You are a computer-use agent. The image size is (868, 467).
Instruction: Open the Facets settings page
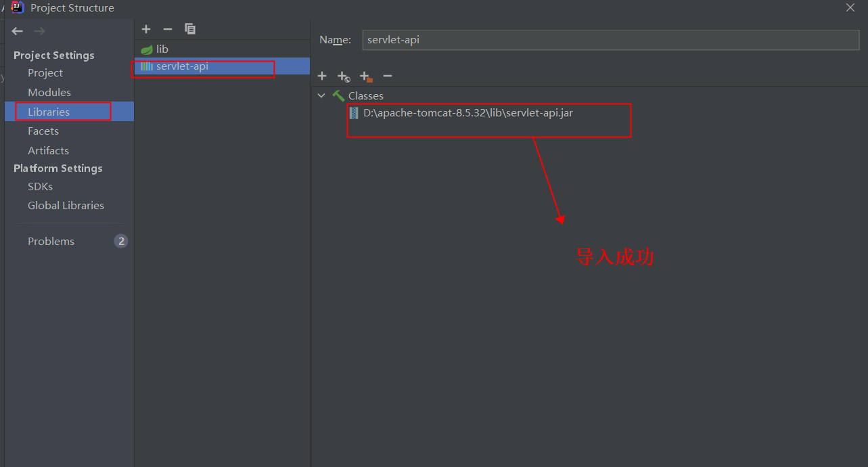[43, 131]
